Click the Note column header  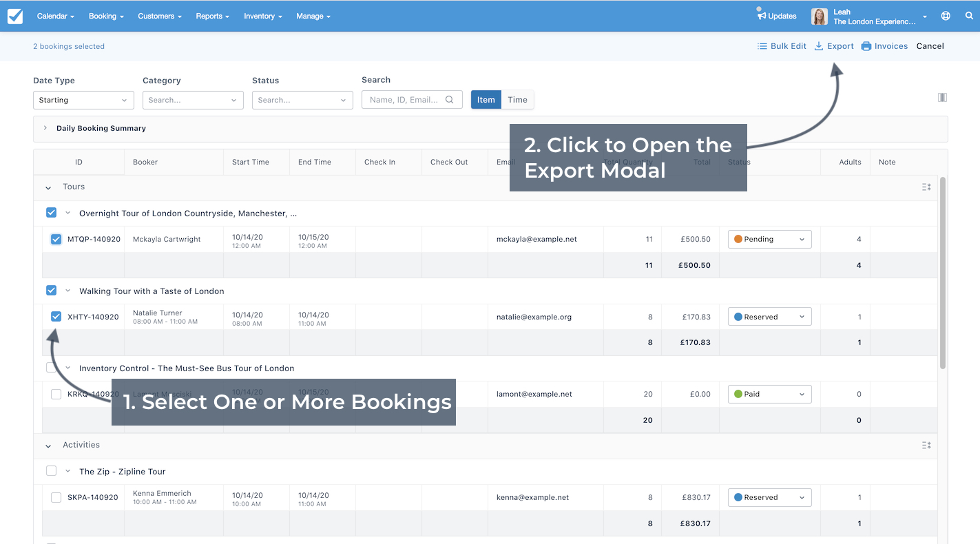click(887, 162)
